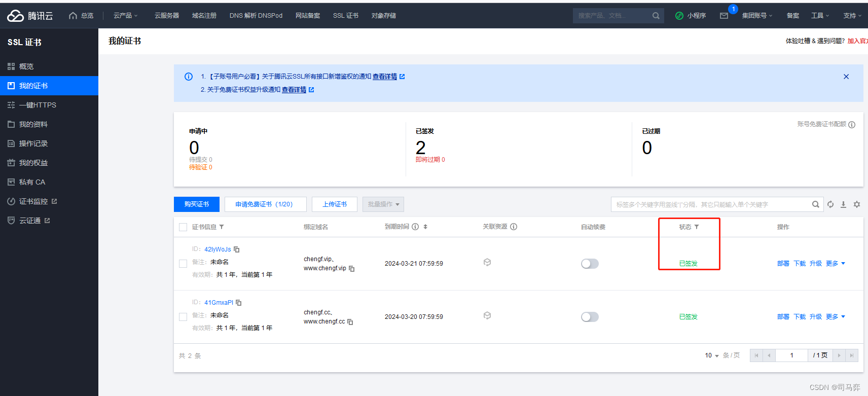The width and height of the screenshot is (868, 396).
Task: Open 概览 in the sidebar
Action: (x=49, y=66)
